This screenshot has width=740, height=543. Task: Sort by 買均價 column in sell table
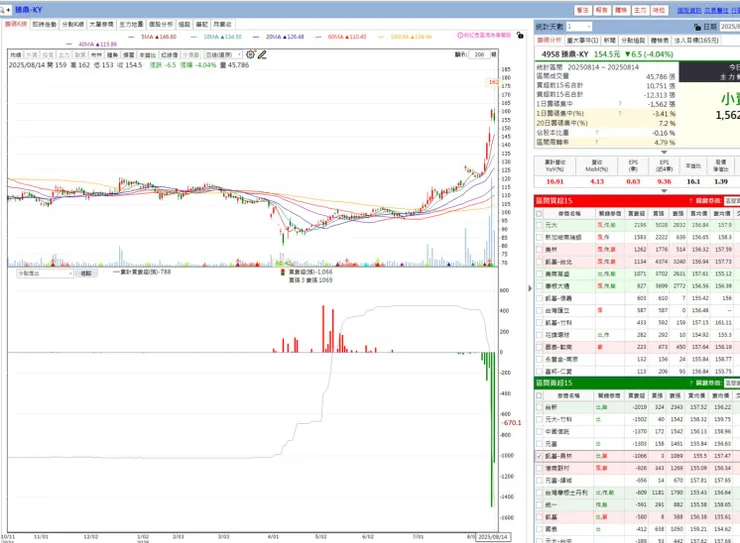[697, 396]
